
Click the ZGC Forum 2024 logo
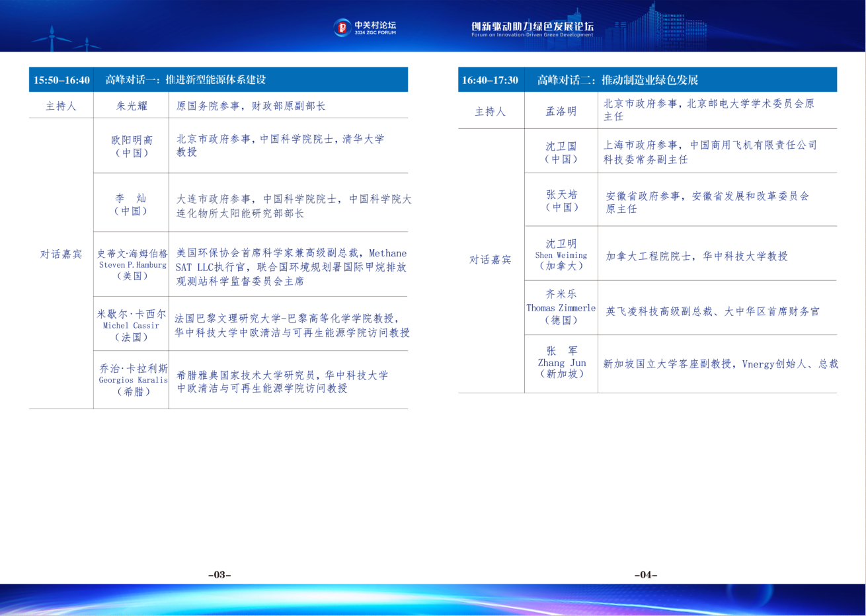tap(364, 27)
